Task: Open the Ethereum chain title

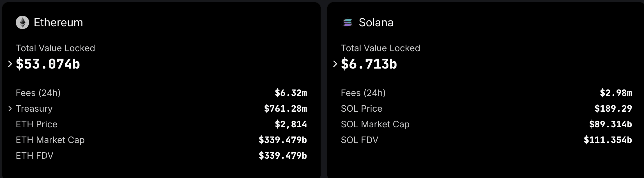Action: (x=58, y=22)
